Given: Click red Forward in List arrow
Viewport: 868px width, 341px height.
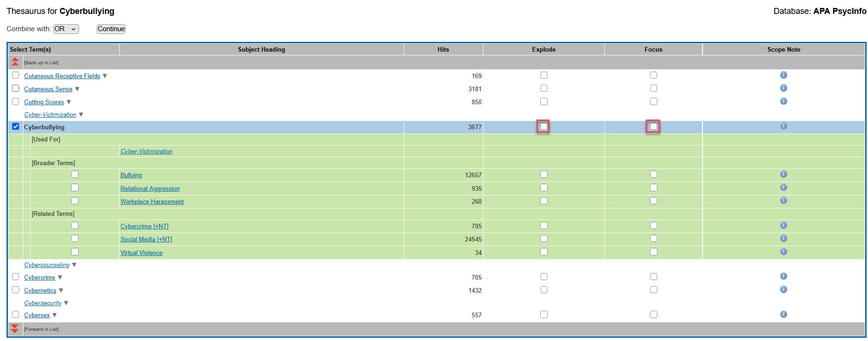Looking at the screenshot, I should (x=15, y=329).
